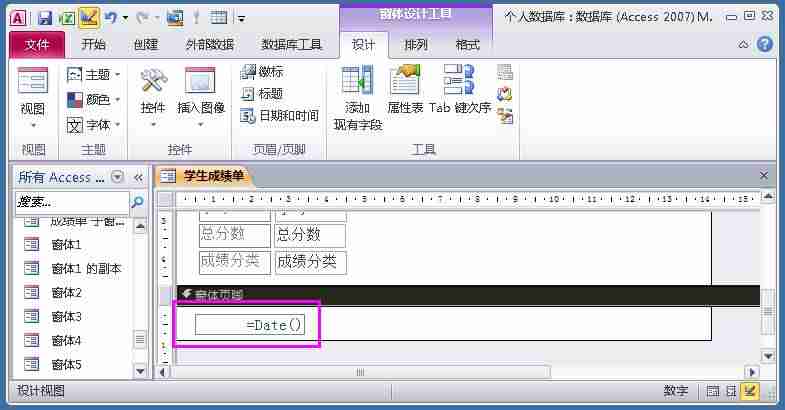
Task: Click the Save icon in quick access toolbar
Action: click(45, 19)
